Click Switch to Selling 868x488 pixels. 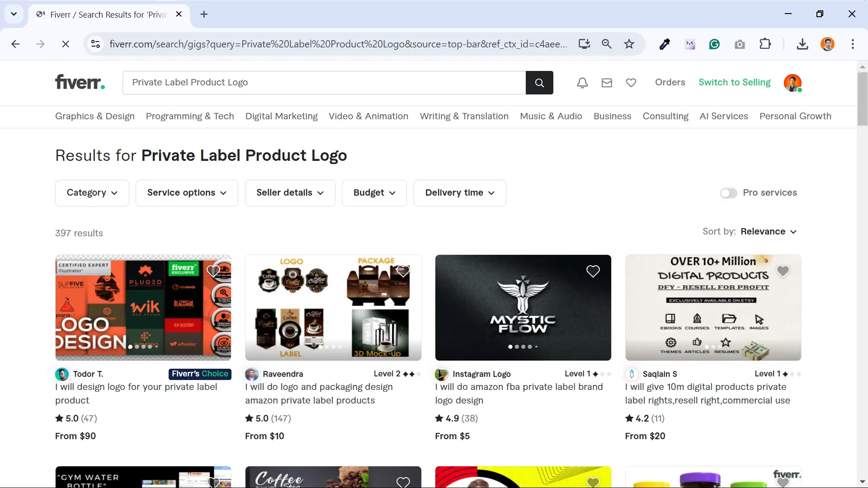click(x=734, y=82)
